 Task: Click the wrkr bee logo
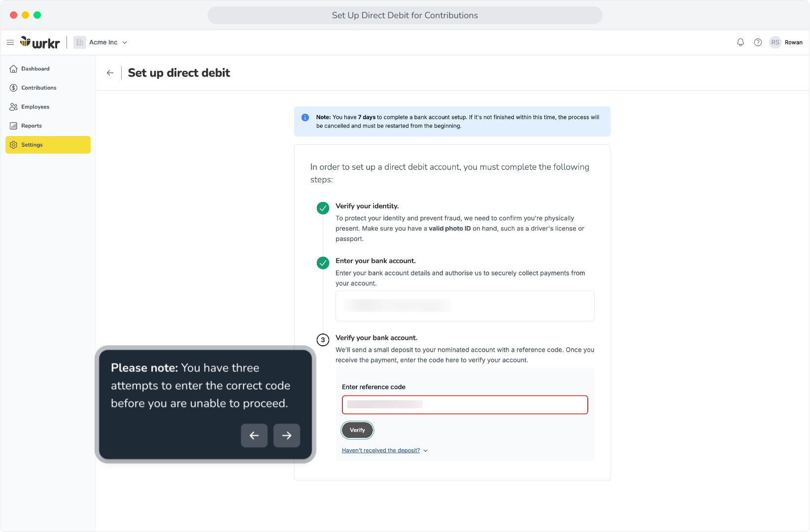pyautogui.click(x=40, y=42)
